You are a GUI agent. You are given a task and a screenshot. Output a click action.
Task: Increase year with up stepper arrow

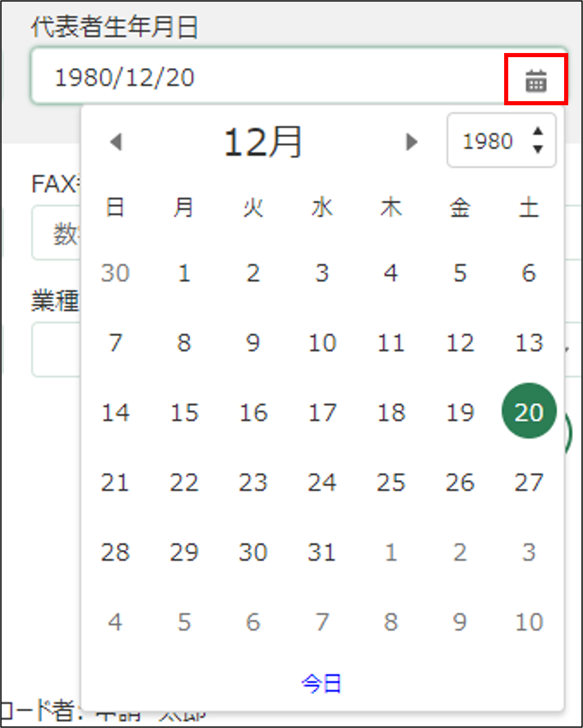point(538,132)
